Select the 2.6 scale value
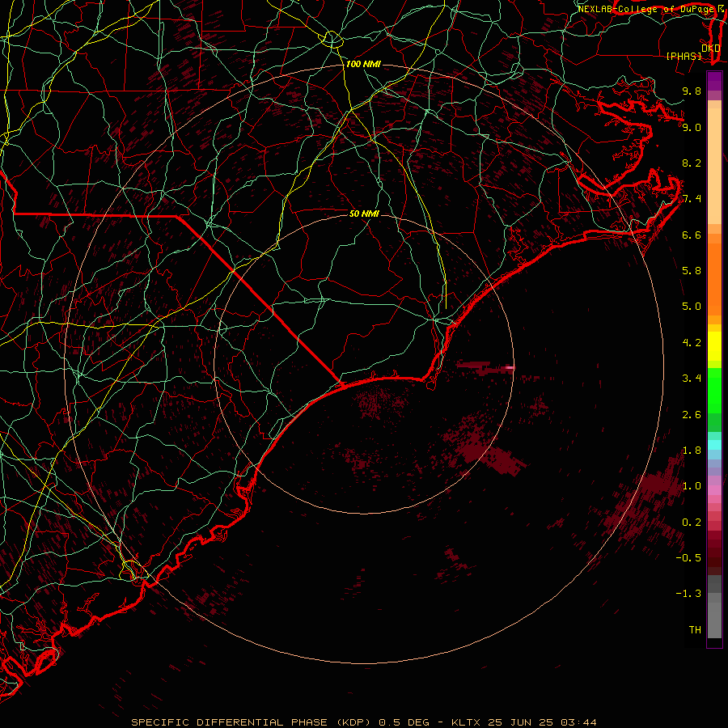Image resolution: width=728 pixels, height=728 pixels. coord(692,415)
